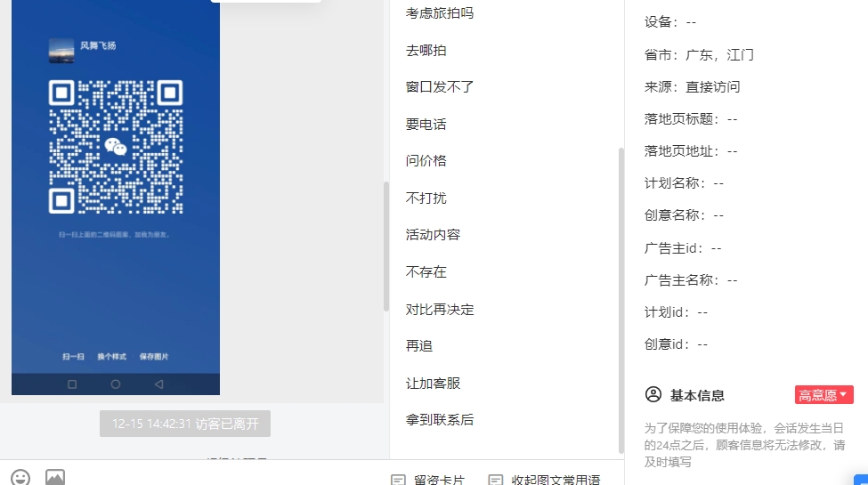Viewport: 868px width, 485px height.
Task: Click the 落地页地址 info row
Action: click(690, 151)
